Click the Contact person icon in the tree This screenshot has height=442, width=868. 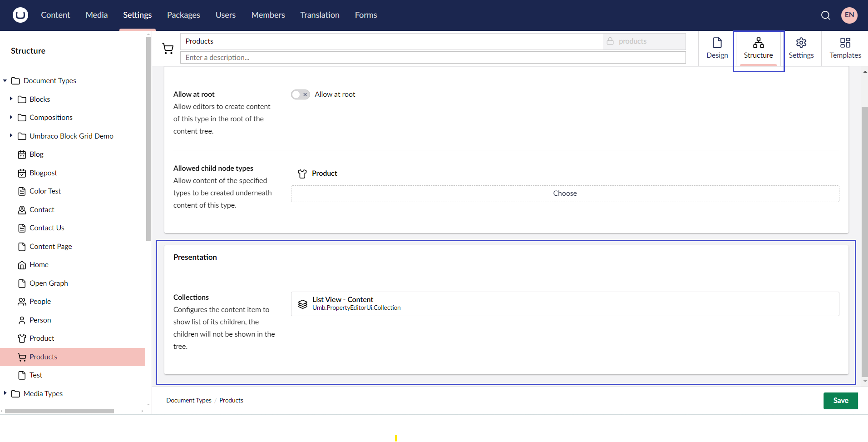22,209
